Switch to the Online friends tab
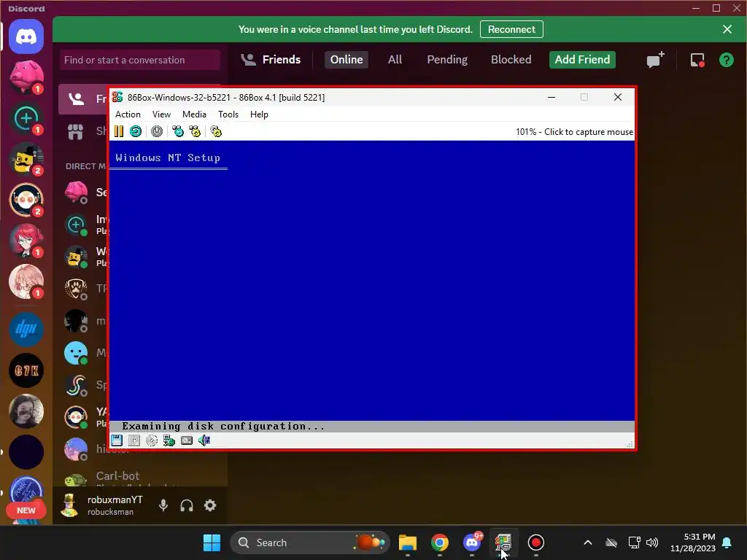The image size is (747, 560). pos(347,60)
